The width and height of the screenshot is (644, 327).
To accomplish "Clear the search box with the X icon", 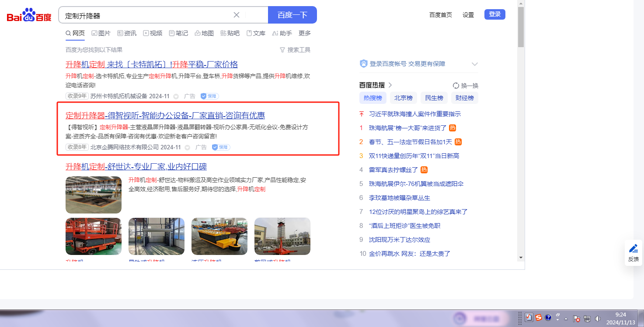I will [237, 15].
